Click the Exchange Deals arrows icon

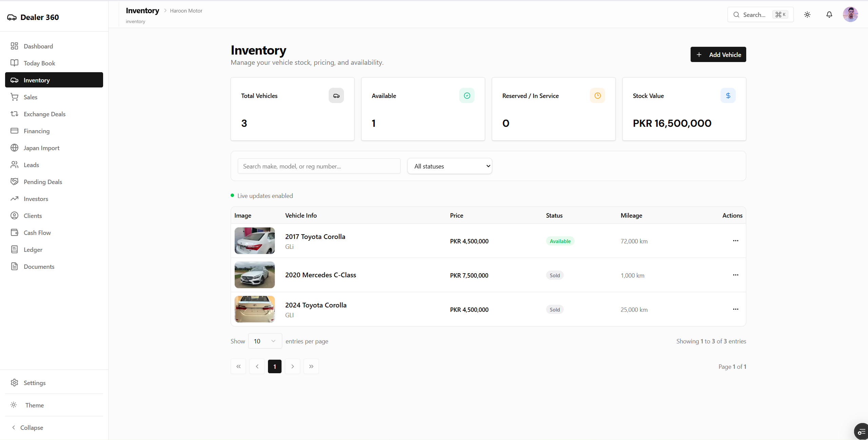click(14, 114)
